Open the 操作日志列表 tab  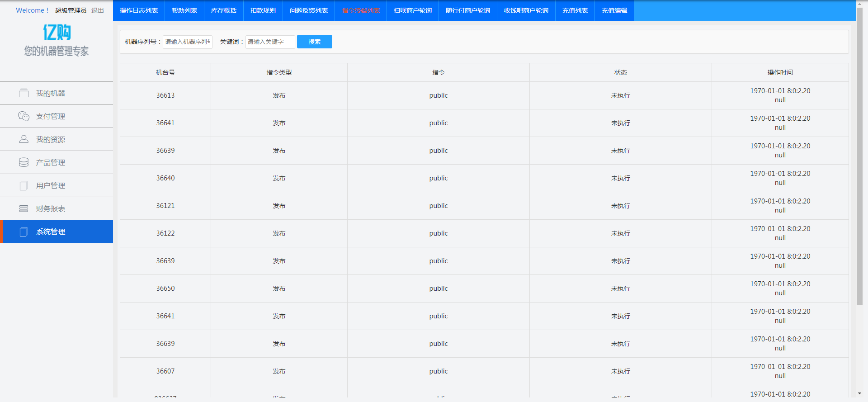tap(139, 10)
